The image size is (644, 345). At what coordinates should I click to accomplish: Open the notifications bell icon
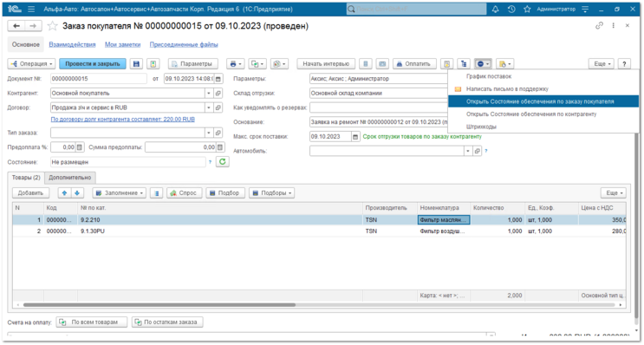(495, 9)
